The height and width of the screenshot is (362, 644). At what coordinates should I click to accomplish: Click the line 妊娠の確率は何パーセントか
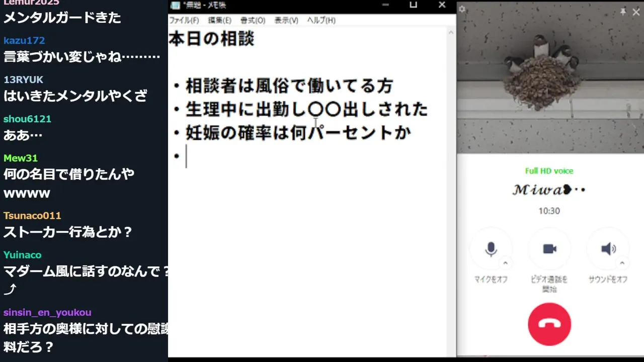pyautogui.click(x=298, y=133)
